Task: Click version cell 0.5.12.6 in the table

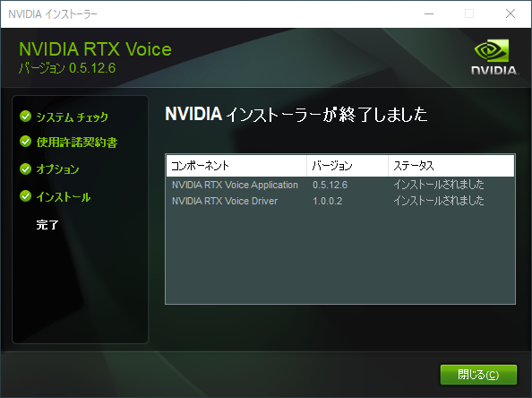Action: (330, 185)
